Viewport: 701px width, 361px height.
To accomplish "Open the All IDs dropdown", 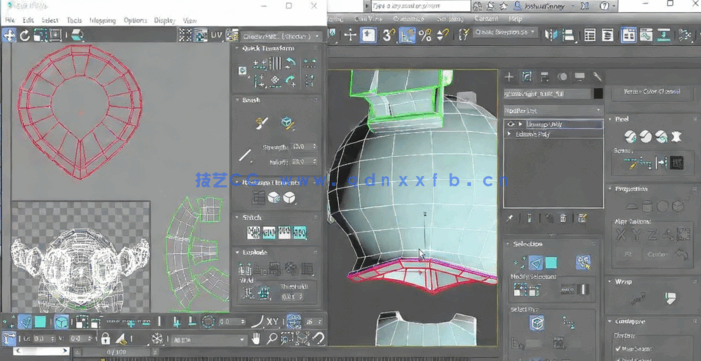I will tap(209, 340).
